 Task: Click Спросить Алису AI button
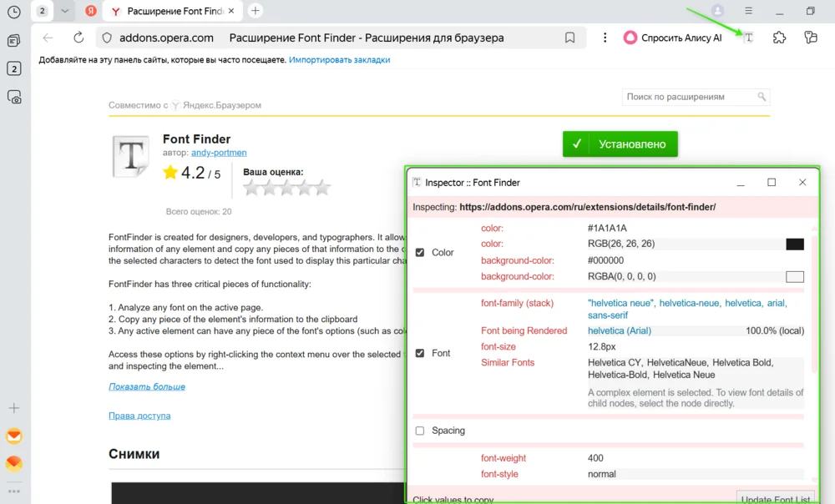click(672, 38)
